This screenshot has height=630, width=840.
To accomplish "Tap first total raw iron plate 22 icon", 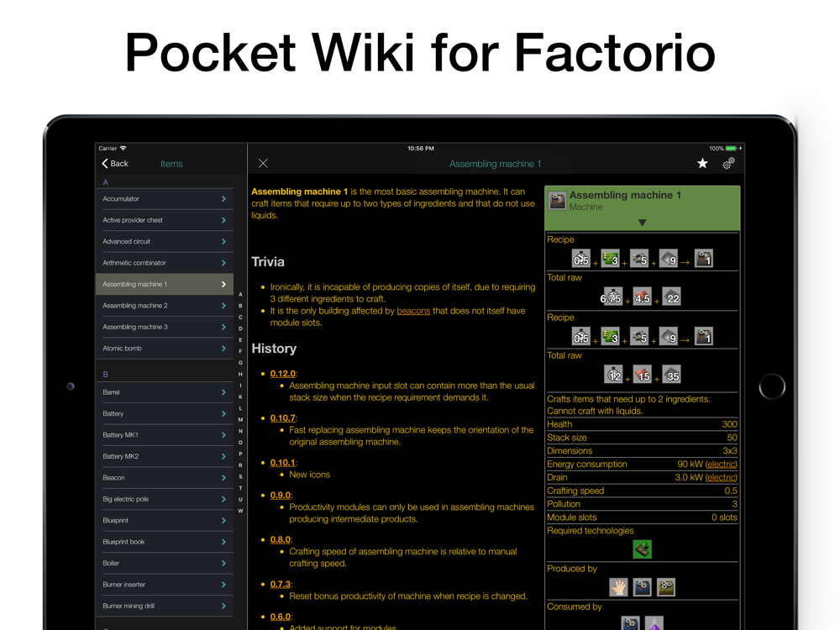I will pyautogui.click(x=671, y=297).
